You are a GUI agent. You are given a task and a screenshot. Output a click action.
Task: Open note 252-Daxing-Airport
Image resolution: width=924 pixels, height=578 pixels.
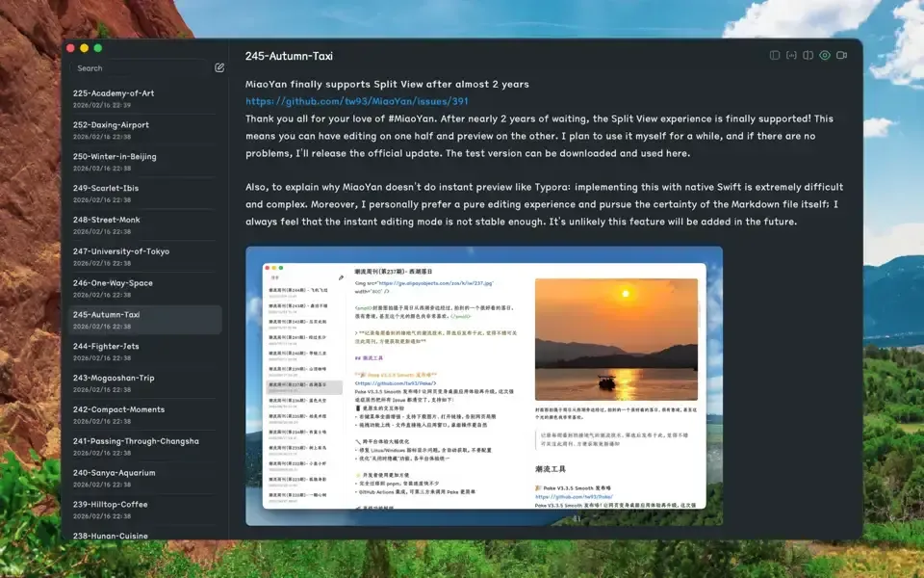coord(145,130)
